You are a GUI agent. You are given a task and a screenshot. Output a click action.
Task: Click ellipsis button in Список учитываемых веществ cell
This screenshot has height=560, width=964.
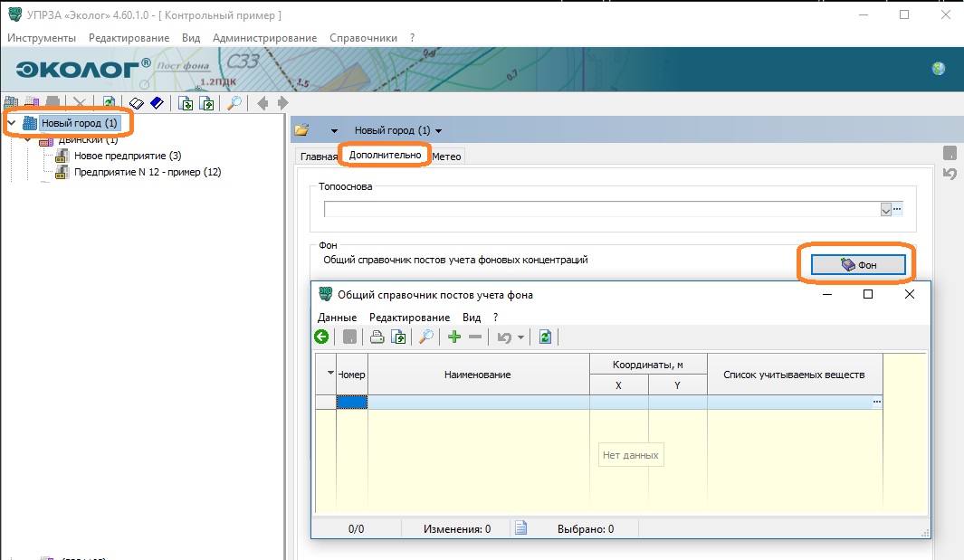tap(876, 402)
